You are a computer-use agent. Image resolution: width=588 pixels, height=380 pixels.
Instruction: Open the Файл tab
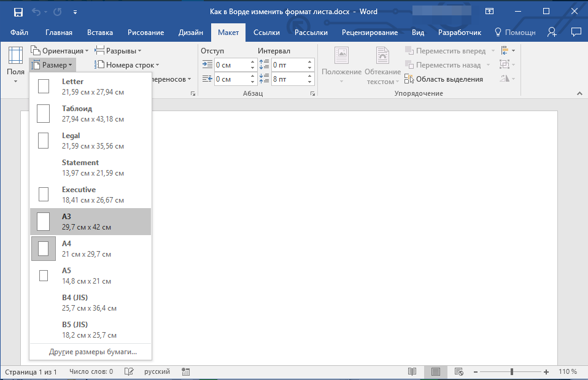pos(19,33)
